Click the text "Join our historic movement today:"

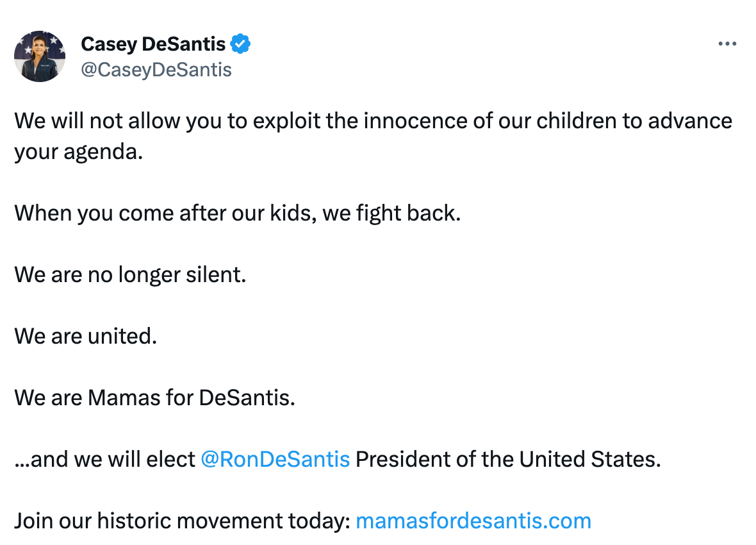(x=181, y=521)
